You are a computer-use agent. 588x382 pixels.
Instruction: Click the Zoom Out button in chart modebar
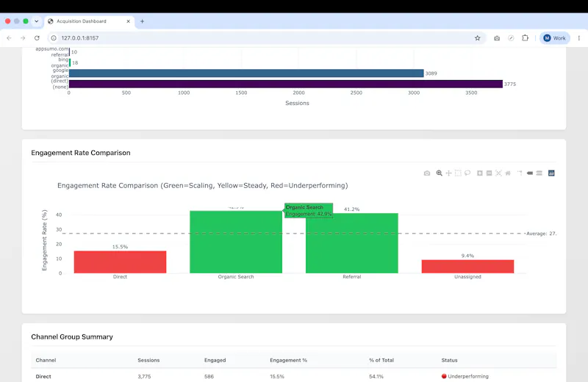pyautogui.click(x=489, y=173)
